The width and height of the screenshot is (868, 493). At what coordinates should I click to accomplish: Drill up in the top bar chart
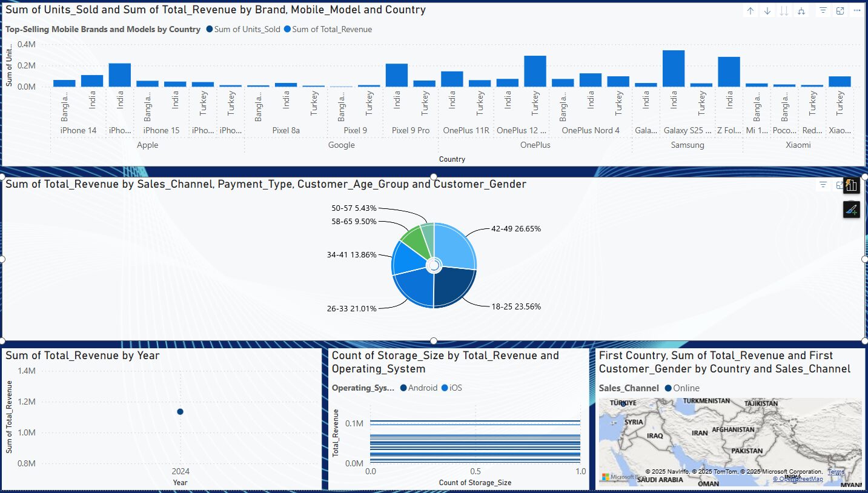[x=750, y=11]
